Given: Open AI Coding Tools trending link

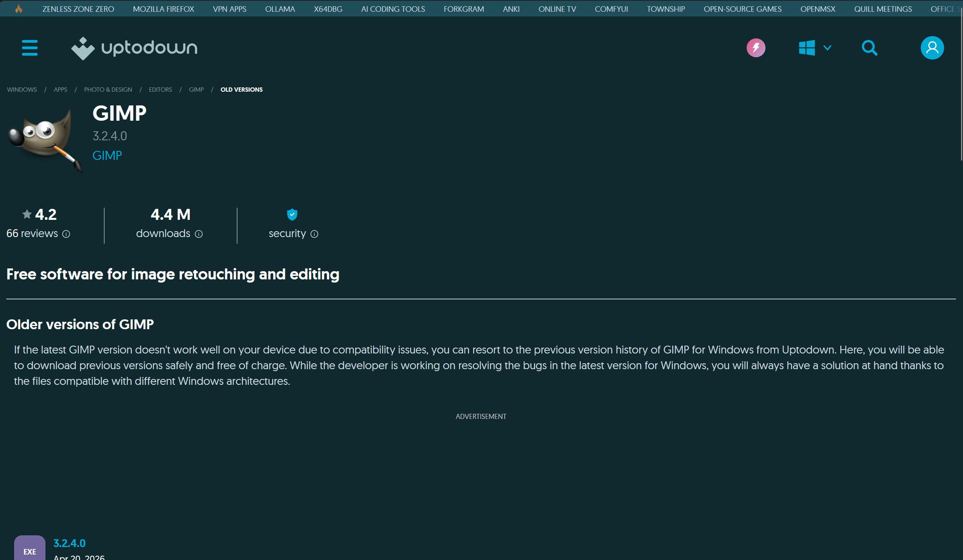Looking at the screenshot, I should [393, 9].
